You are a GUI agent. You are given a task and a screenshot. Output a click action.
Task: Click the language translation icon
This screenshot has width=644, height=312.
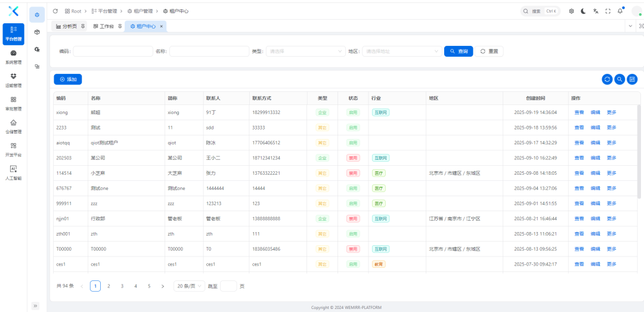pos(595,11)
